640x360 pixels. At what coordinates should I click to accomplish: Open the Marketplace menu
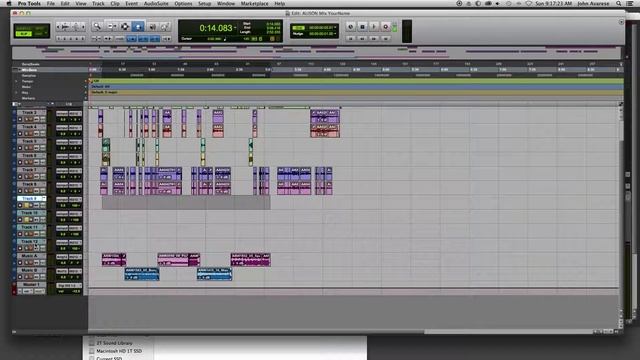point(255,4)
